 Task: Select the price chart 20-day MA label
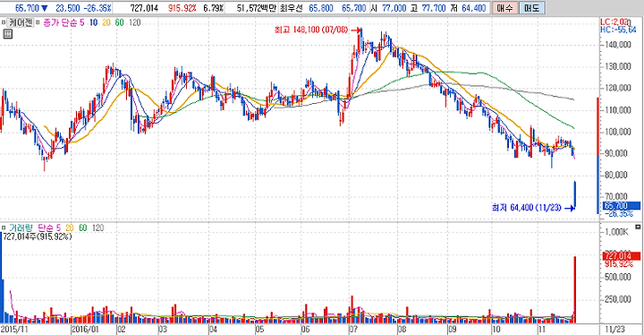106,22
